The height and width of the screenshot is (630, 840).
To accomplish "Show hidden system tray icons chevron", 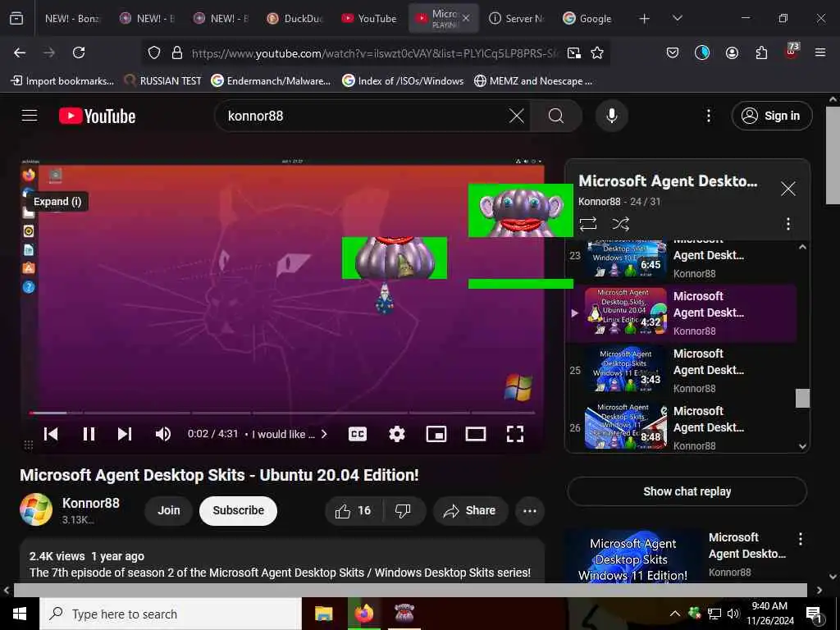I will [675, 614].
